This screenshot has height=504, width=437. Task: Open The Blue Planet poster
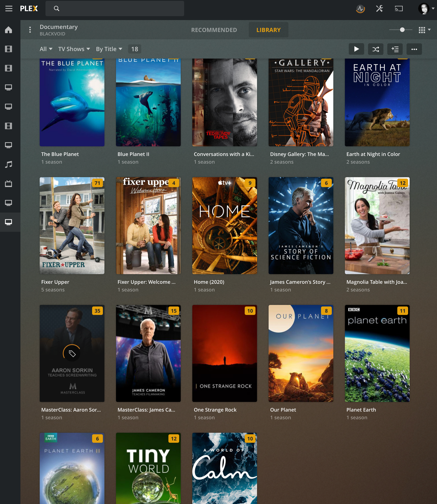pyautogui.click(x=72, y=102)
